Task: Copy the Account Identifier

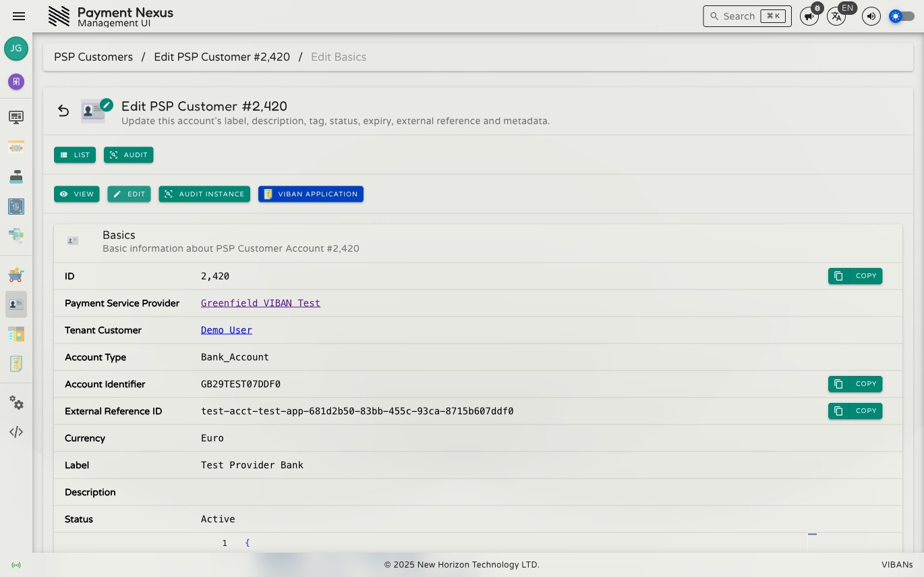Action: [x=855, y=384]
